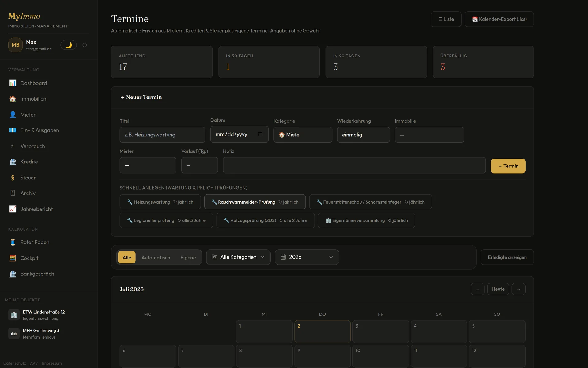This screenshot has width=588, height=368.
Task: Open the Wiederkehrung dropdown showing einmalig
Action: (364, 135)
